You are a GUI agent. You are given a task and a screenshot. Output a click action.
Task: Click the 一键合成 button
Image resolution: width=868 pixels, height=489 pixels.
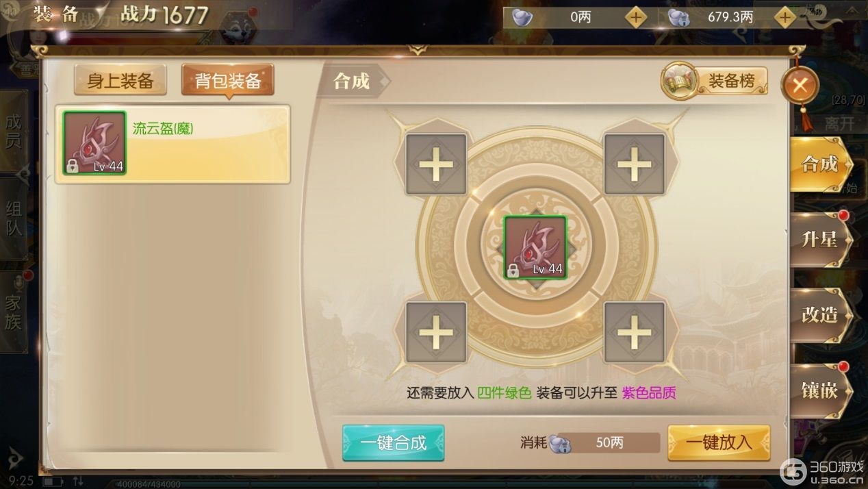(394, 442)
